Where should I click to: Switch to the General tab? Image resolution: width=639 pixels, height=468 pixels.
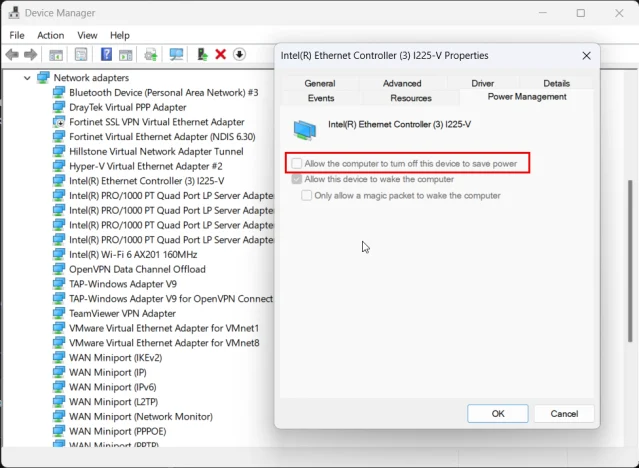click(x=320, y=83)
